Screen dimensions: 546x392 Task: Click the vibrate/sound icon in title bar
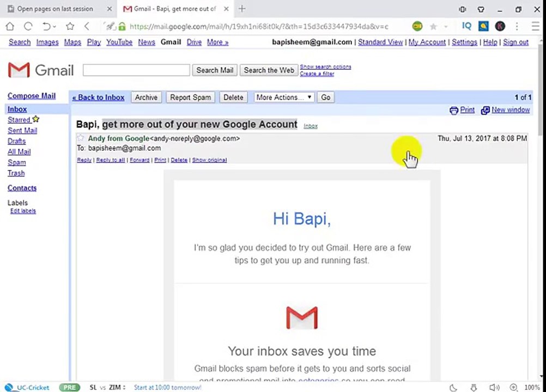pyautogui.click(x=463, y=9)
